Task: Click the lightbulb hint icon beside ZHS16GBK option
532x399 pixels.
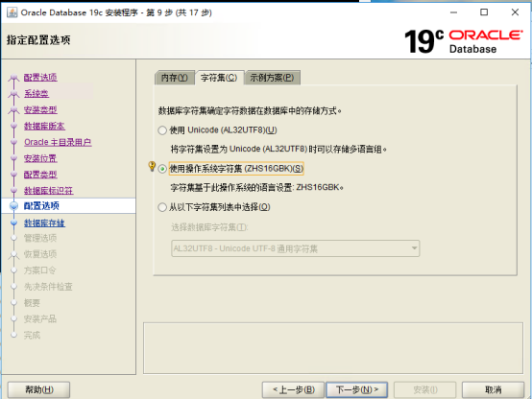Action: point(152,166)
